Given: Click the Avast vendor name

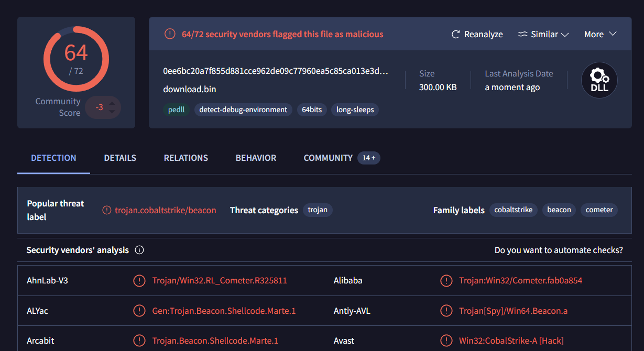Looking at the screenshot, I should (344, 341).
